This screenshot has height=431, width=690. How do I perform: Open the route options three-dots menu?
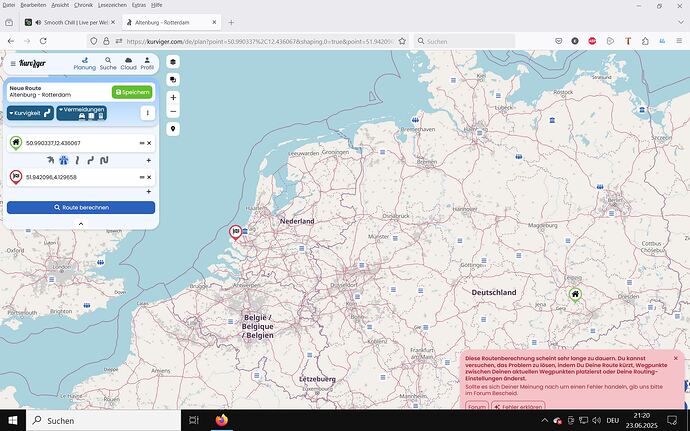[x=147, y=113]
